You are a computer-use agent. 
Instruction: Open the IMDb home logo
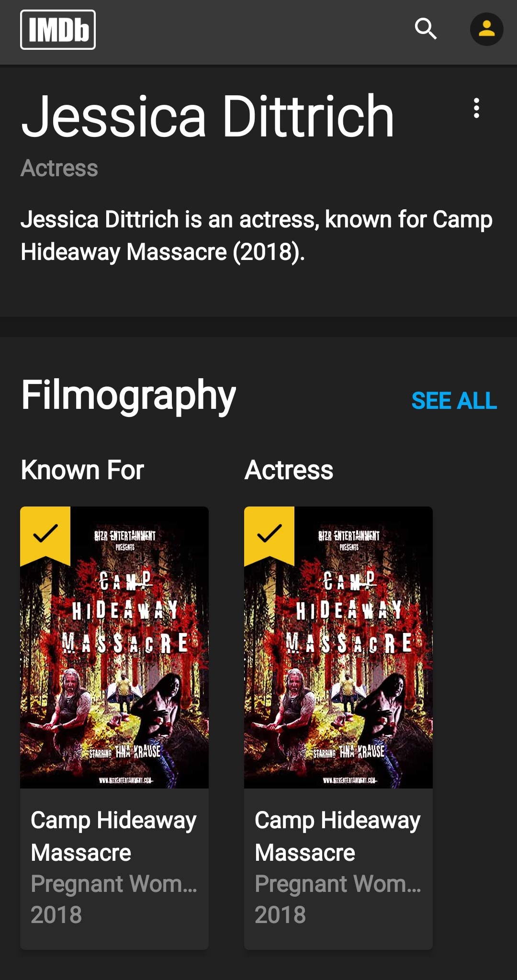coord(58,30)
